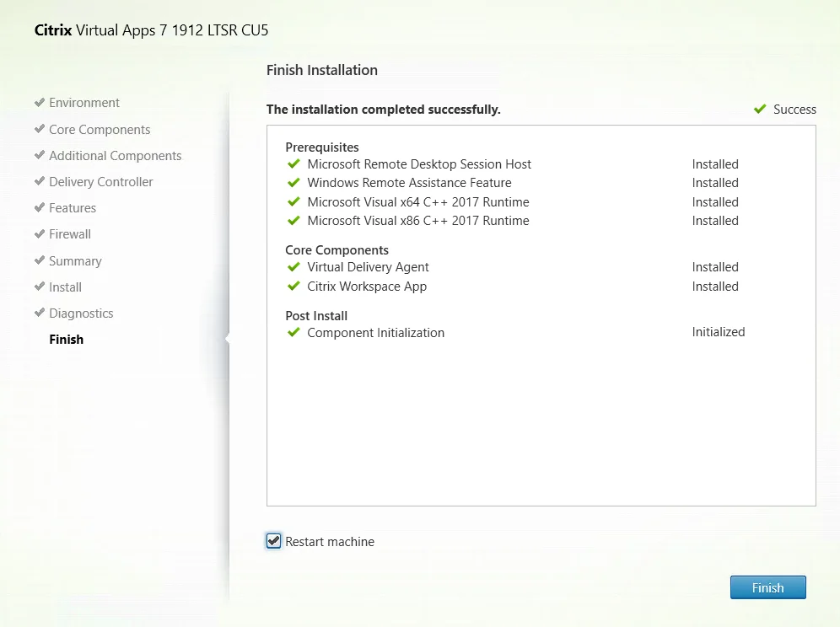Click the checkmark next to Firewall
Viewport: 840px width, 627px height.
coord(39,233)
